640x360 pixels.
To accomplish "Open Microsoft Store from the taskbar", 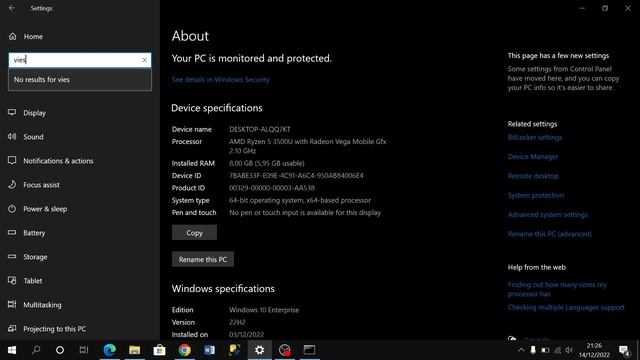I will tap(159, 350).
